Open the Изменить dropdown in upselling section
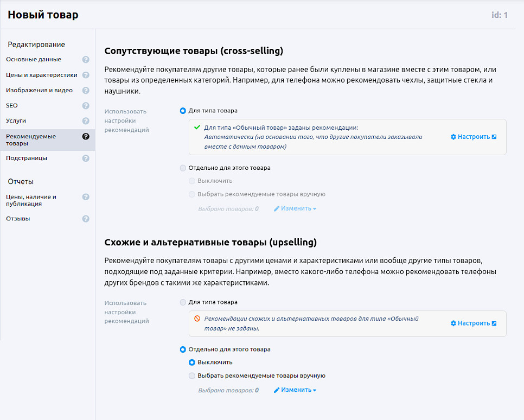Screen dimensions: 524x420 tap(295, 390)
